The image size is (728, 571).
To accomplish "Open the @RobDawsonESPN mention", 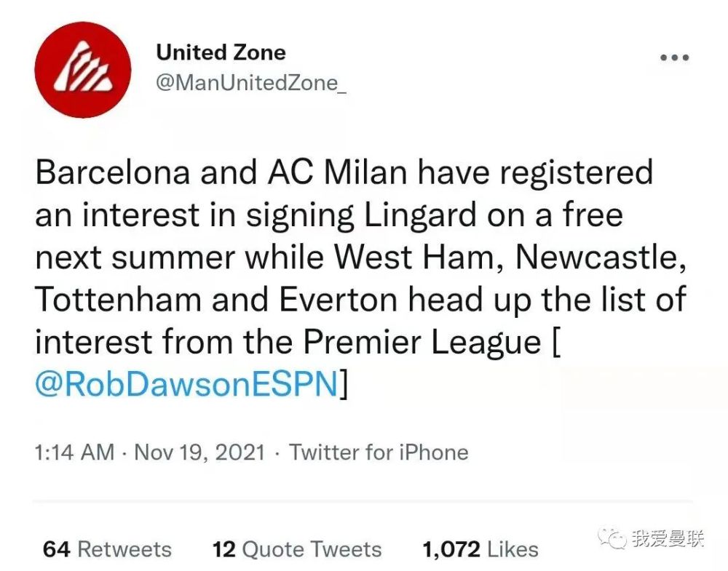I will coord(186,383).
